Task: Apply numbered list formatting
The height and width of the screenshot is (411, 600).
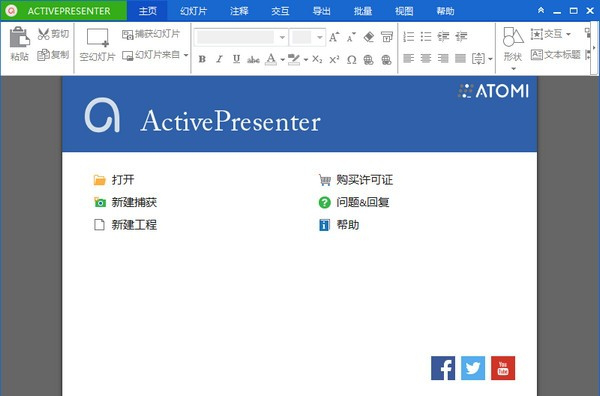Action: (x=409, y=37)
